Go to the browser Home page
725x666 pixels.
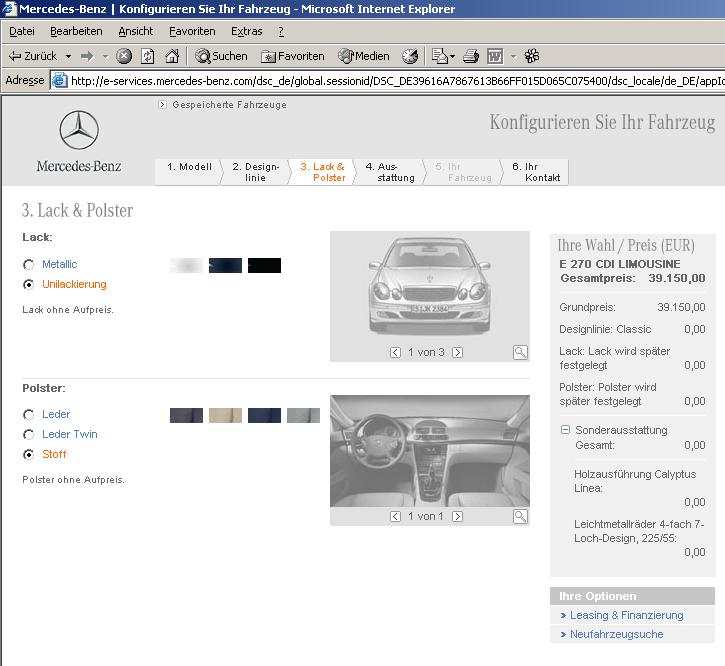point(172,56)
